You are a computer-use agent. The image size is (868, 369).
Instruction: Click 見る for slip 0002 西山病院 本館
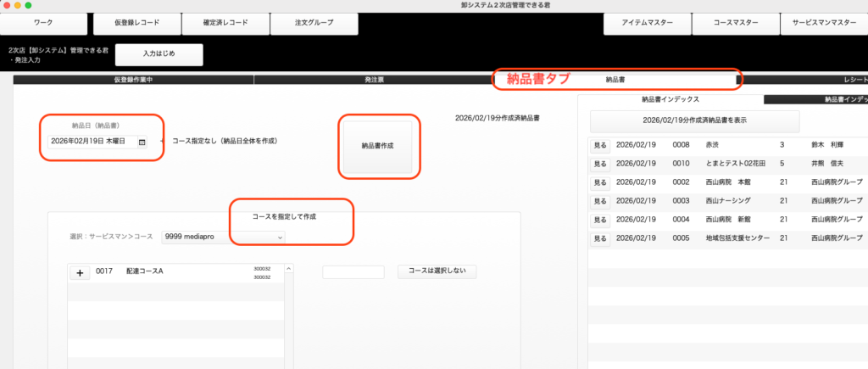(x=599, y=182)
